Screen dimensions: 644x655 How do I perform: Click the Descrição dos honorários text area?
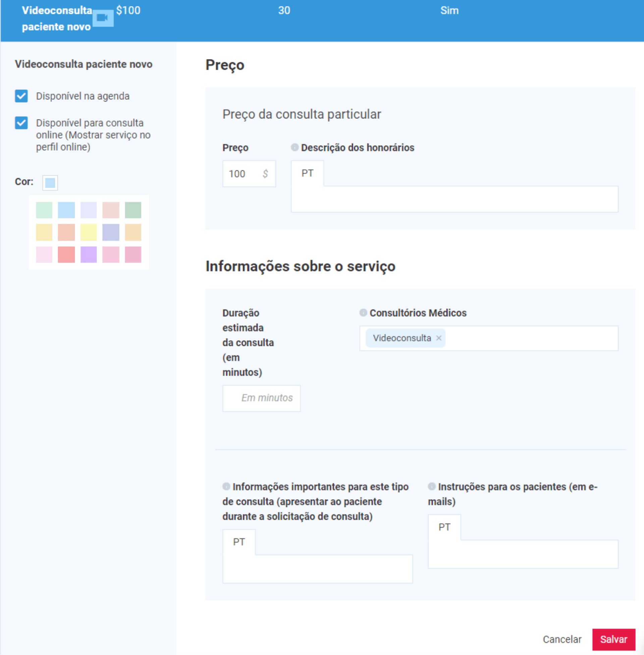click(x=454, y=199)
